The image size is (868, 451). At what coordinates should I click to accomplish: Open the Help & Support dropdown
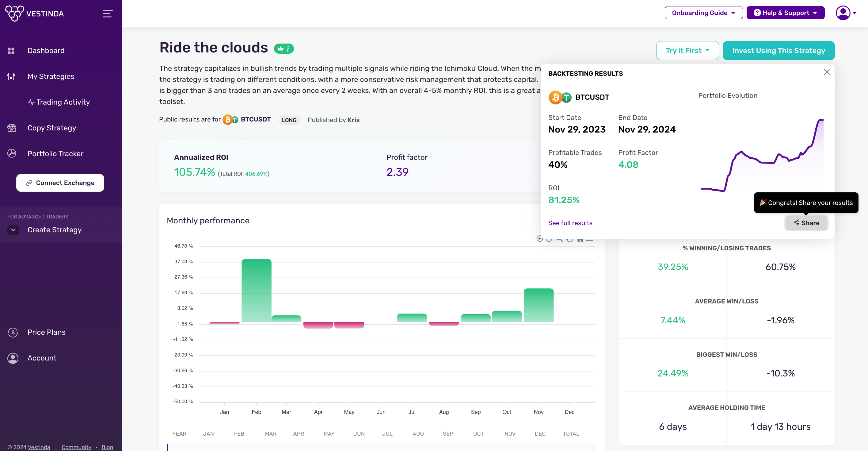(786, 13)
